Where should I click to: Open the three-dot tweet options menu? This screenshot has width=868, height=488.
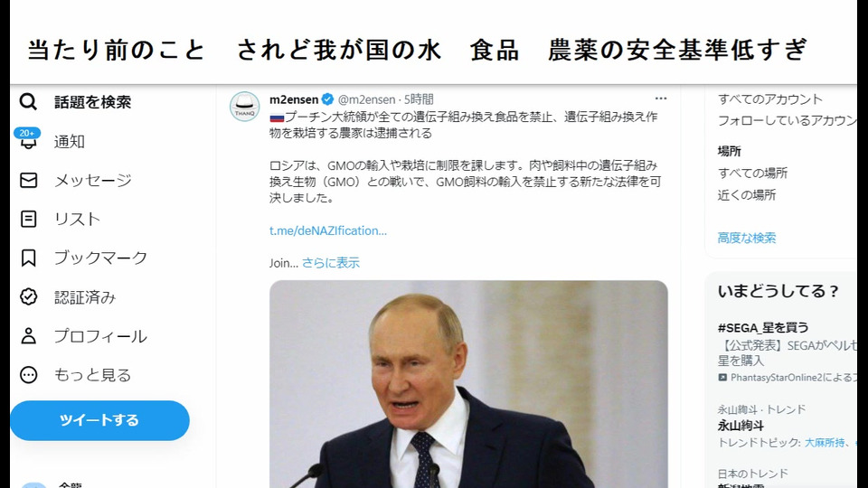click(x=661, y=99)
